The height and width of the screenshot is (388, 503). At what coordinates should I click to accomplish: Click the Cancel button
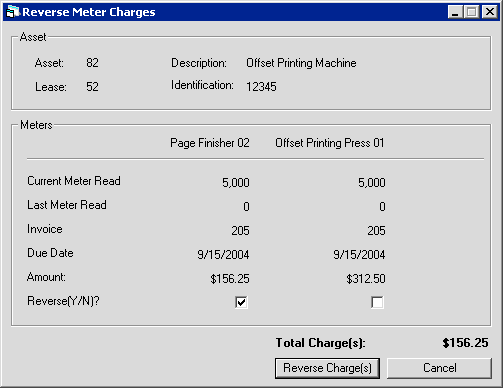coord(439,368)
